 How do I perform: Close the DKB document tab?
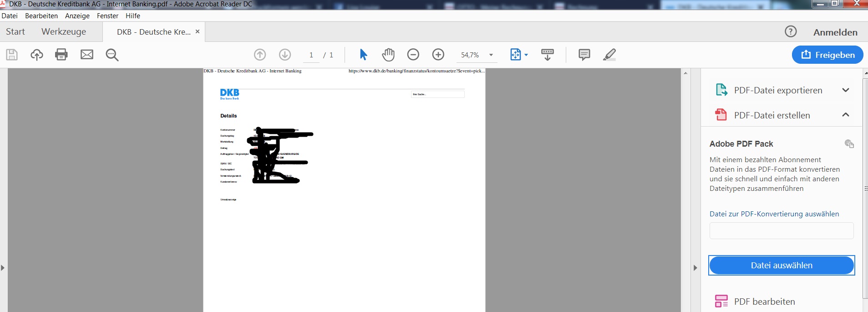198,31
